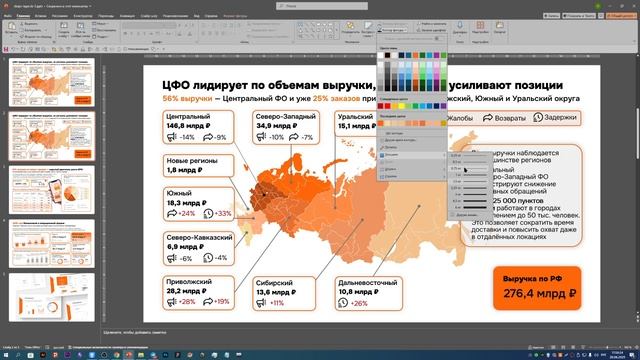Open the File (Файл) tab
640x360 pixels.
7,16
